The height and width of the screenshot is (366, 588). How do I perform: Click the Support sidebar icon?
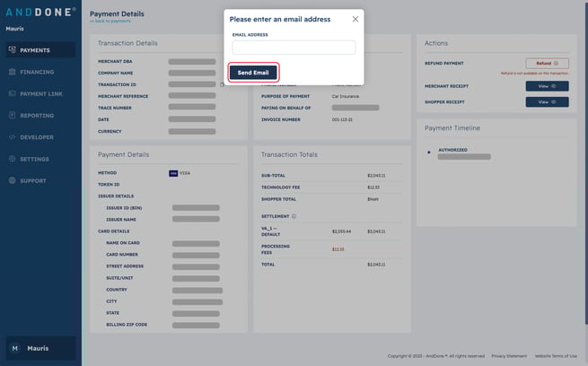tap(12, 180)
